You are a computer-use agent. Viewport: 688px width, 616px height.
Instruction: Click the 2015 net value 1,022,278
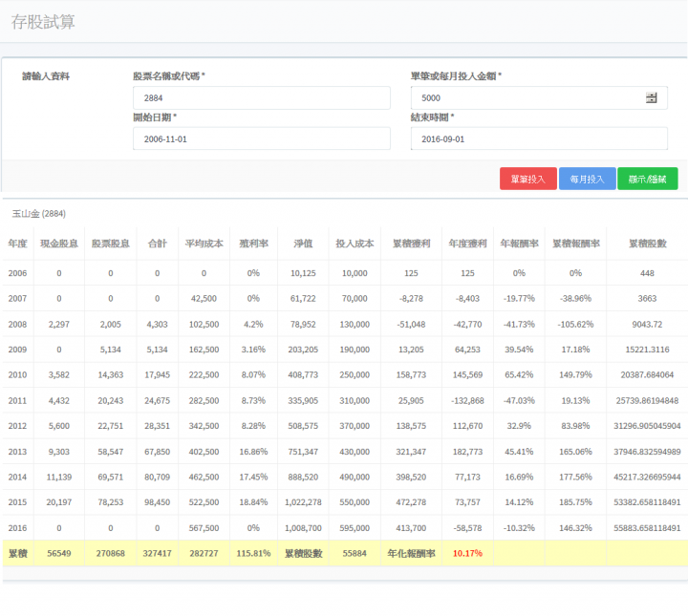point(303,502)
